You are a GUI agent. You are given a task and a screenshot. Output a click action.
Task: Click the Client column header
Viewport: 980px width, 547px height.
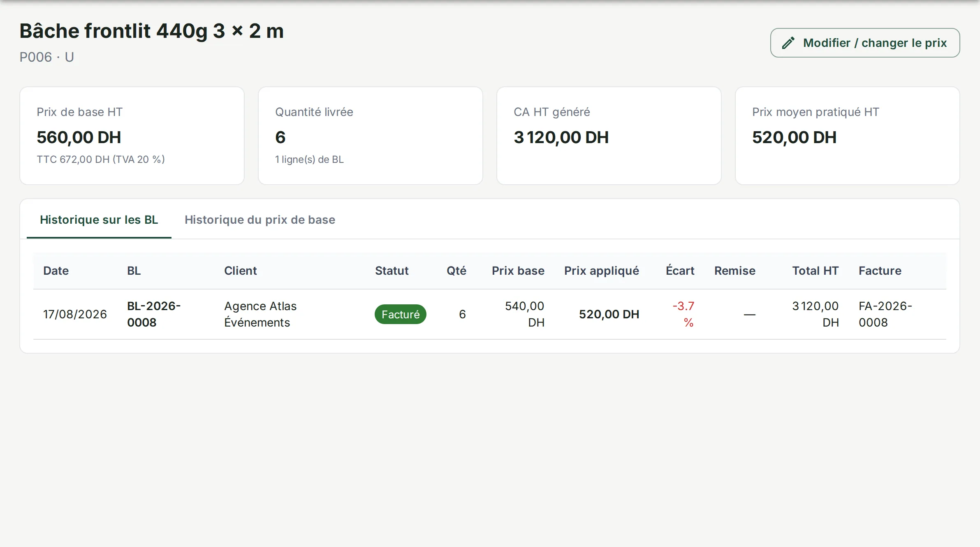coord(240,271)
